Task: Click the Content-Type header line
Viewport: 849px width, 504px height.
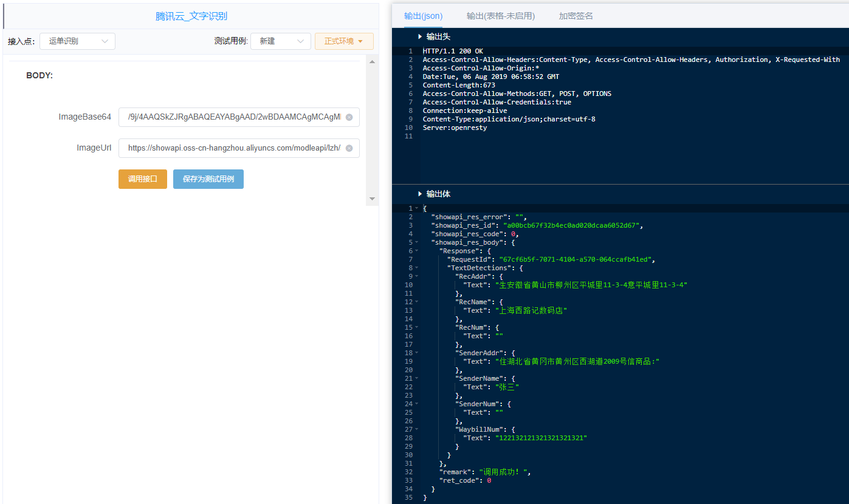Action: pos(509,119)
